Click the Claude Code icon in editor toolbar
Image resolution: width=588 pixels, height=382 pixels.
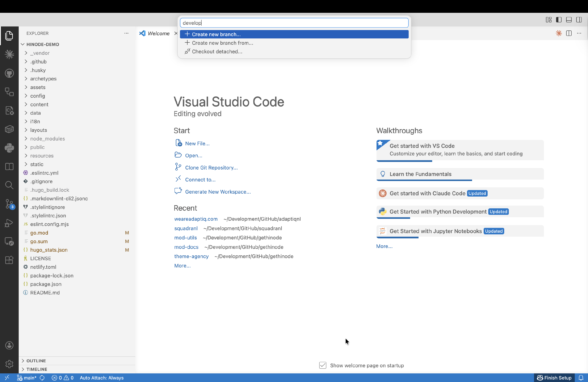pos(559,33)
